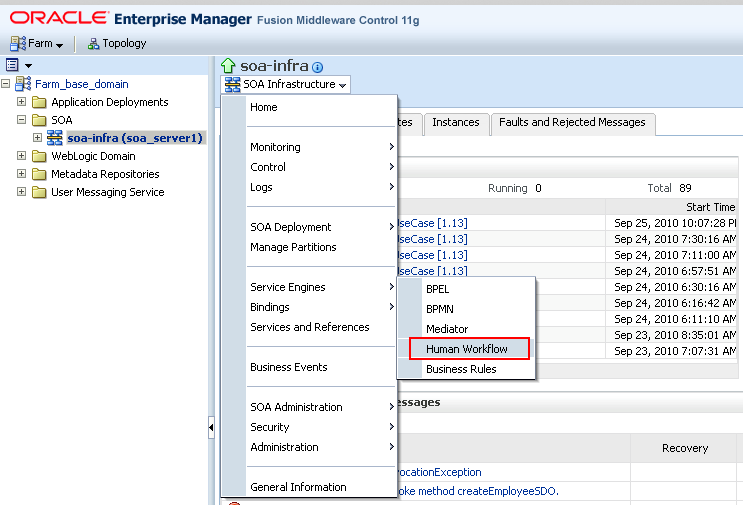Open the Control submenu

coord(321,167)
